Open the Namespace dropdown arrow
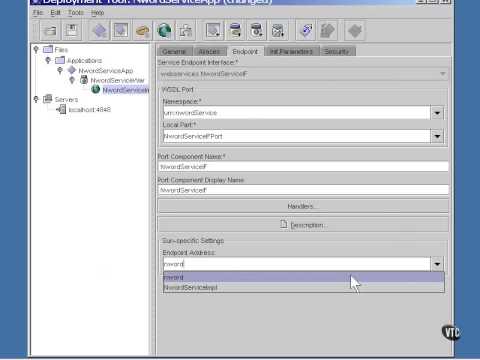Screen dimensions: 480x360 click(x=437, y=113)
